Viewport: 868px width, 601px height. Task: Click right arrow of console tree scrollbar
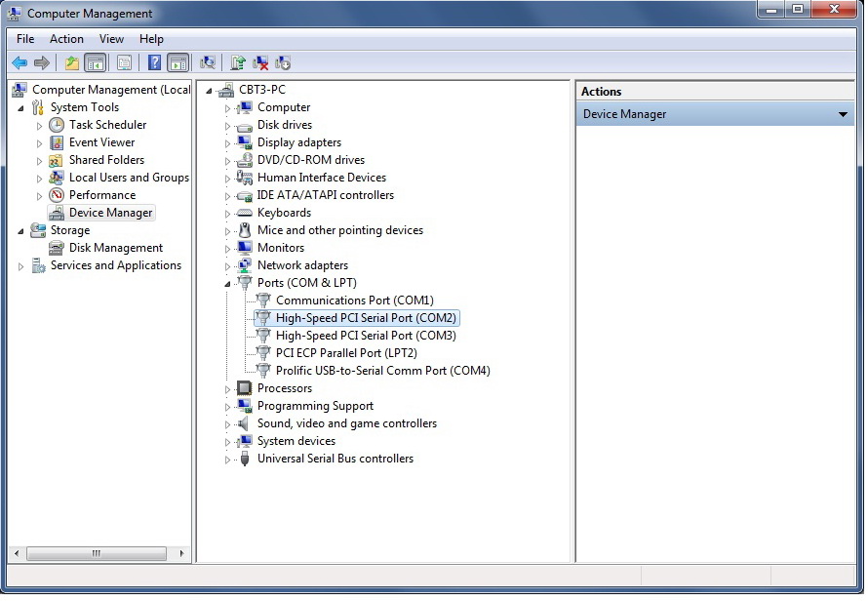point(181,553)
